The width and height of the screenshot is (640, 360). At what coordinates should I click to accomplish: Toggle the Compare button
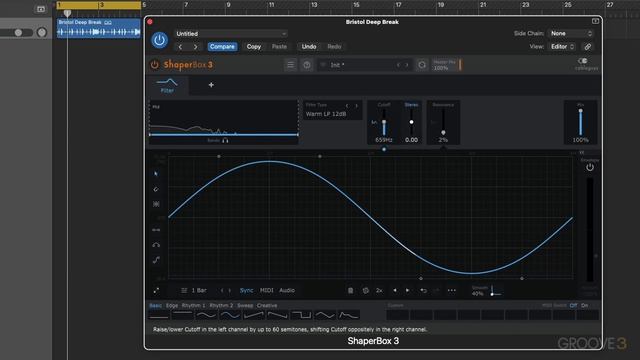(222, 47)
